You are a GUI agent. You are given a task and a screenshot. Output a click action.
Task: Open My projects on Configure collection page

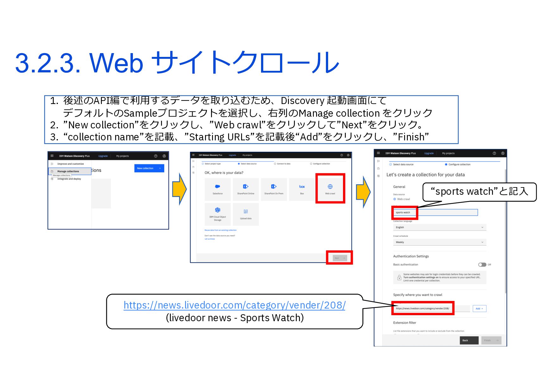pos(448,153)
